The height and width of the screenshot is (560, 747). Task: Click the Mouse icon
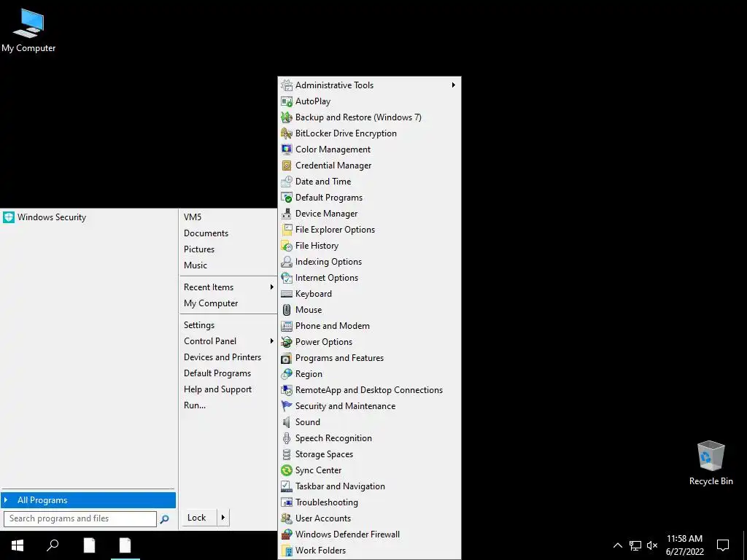pos(286,310)
